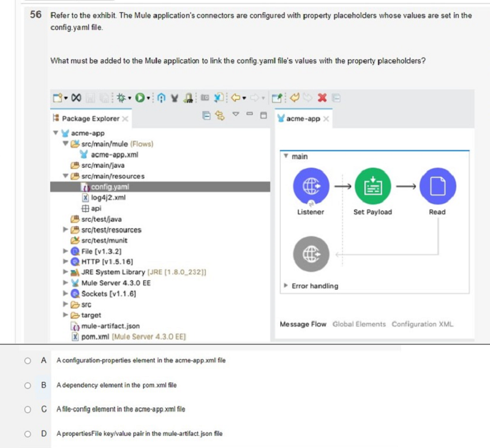Viewport: 490px width, 448px height.
Task: Choose answer option C radio button
Action: click(x=28, y=409)
